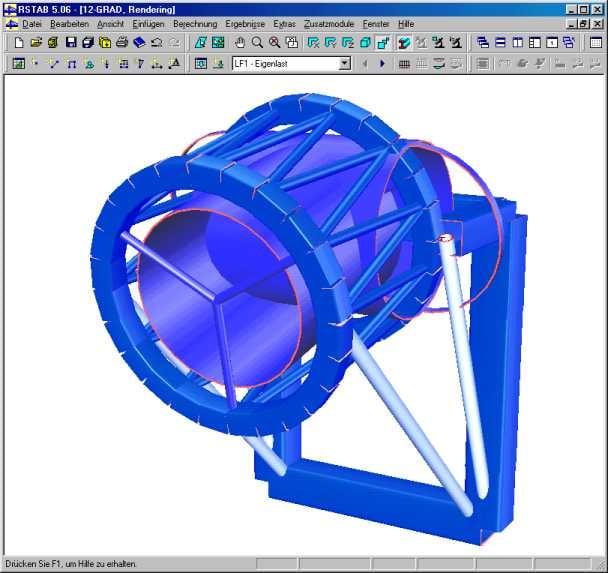
Task: Click the single numbered window icon
Action: [x=552, y=42]
